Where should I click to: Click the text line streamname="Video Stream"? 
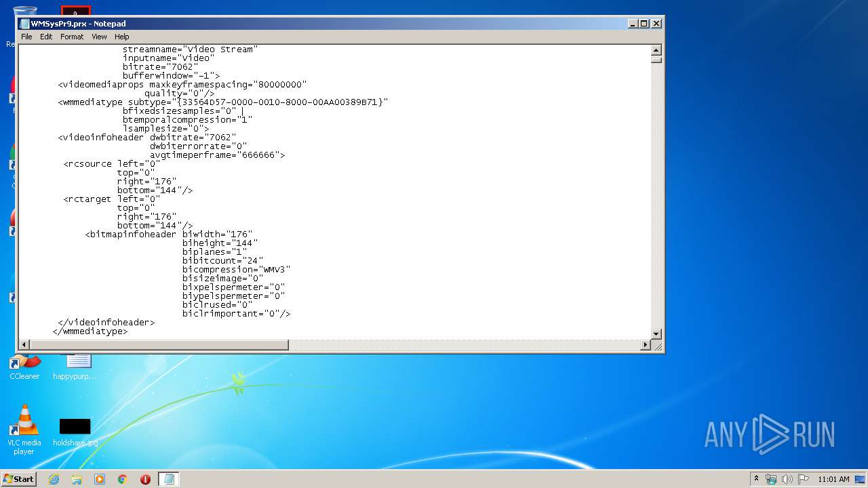tap(190, 49)
